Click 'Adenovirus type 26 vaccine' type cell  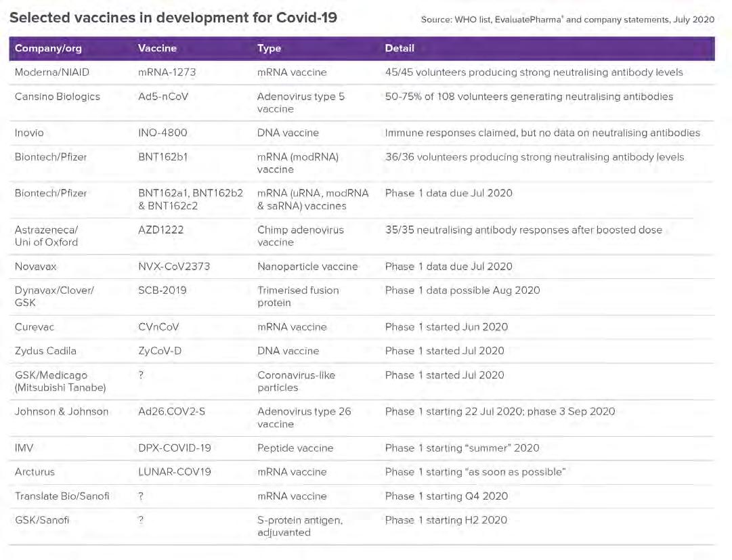click(x=304, y=418)
